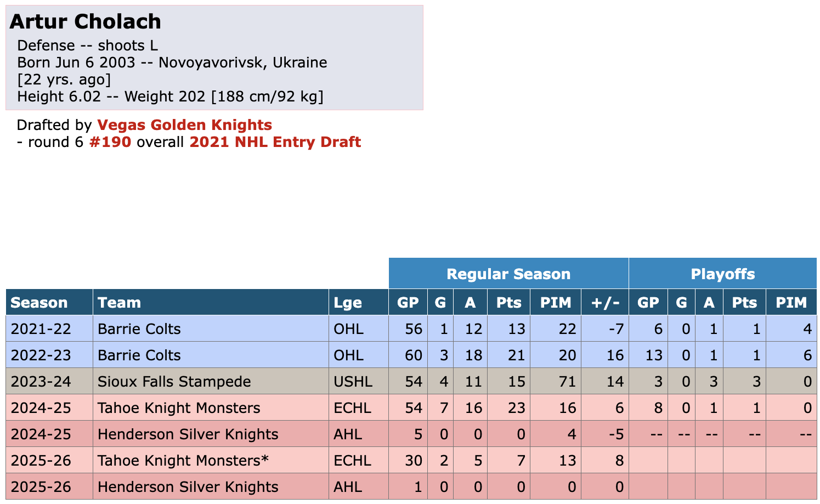820x504 pixels.
Task: Click the USHL league cell
Action: 353,382
